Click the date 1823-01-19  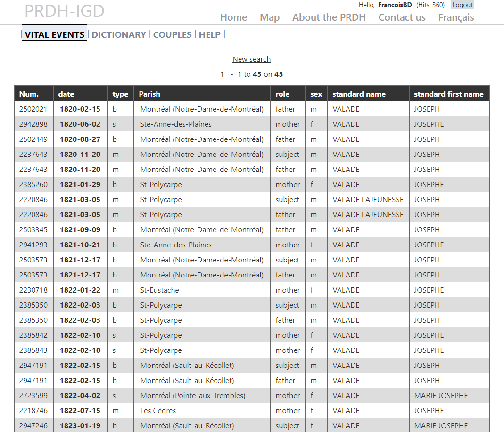[x=80, y=426]
